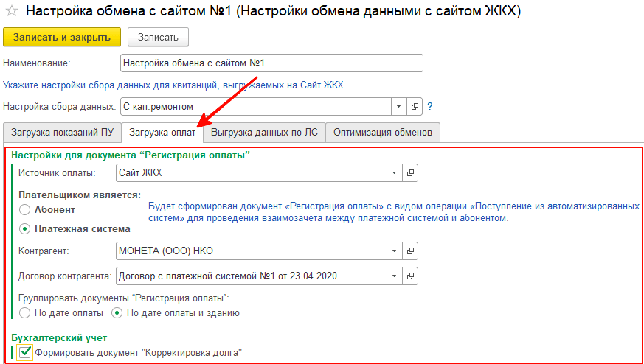Mark this form as favorite with star icon
The height and width of the screenshot is (364, 644).
tap(12, 11)
